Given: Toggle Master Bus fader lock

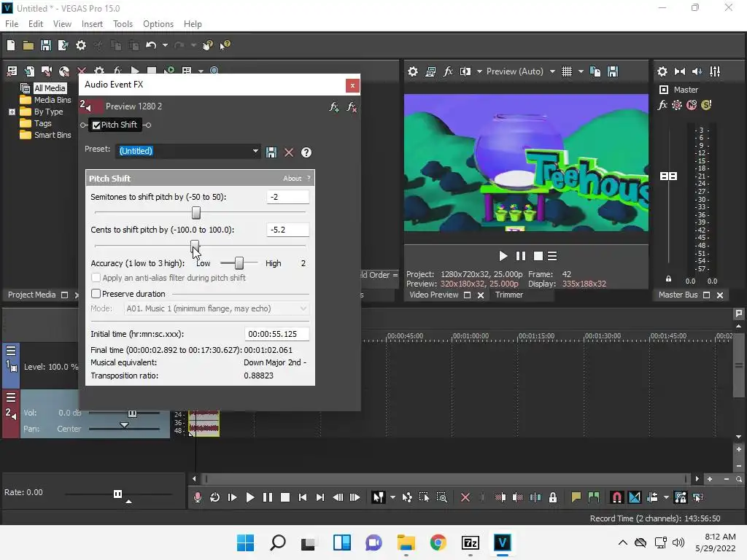Looking at the screenshot, I should pos(668,279).
